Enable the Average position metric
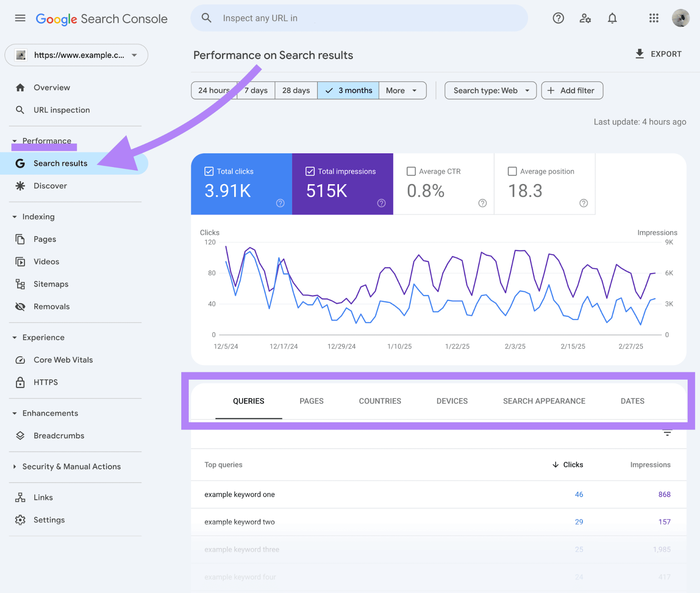Image resolution: width=700 pixels, height=593 pixels. [x=512, y=171]
